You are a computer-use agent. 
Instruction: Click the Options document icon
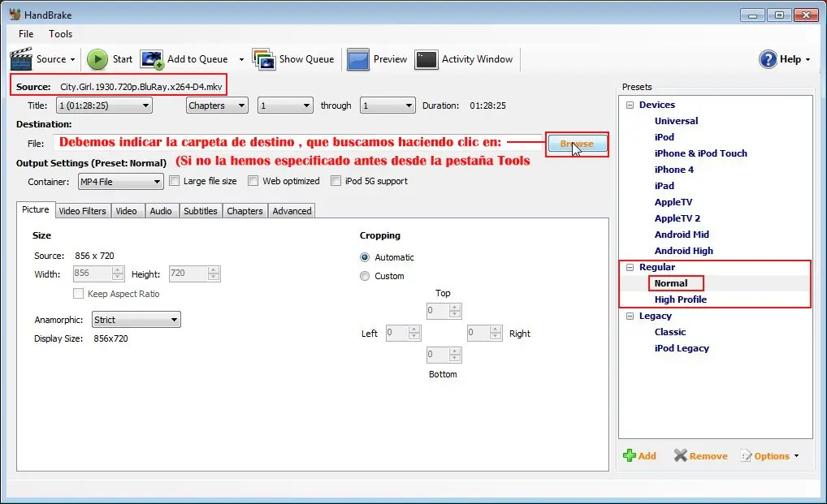746,455
